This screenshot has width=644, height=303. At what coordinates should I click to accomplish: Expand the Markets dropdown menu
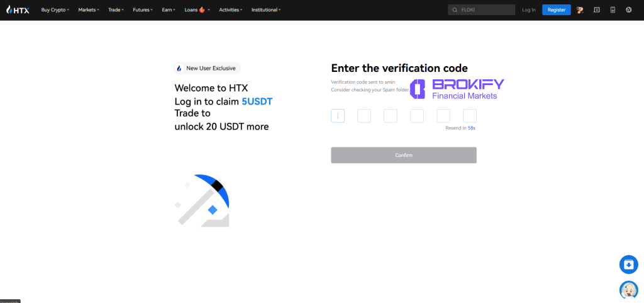89,10
